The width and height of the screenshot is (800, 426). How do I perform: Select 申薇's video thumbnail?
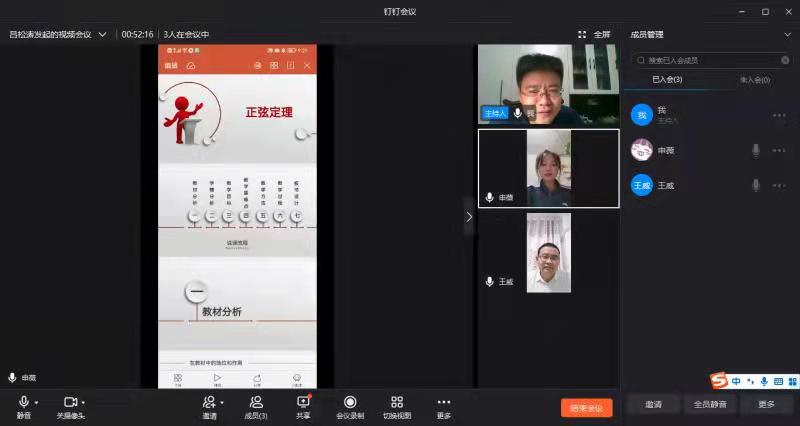tap(548, 168)
